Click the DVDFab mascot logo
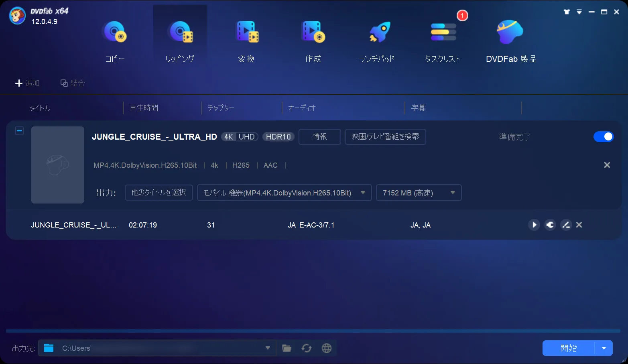The width and height of the screenshot is (628, 364). click(x=17, y=16)
